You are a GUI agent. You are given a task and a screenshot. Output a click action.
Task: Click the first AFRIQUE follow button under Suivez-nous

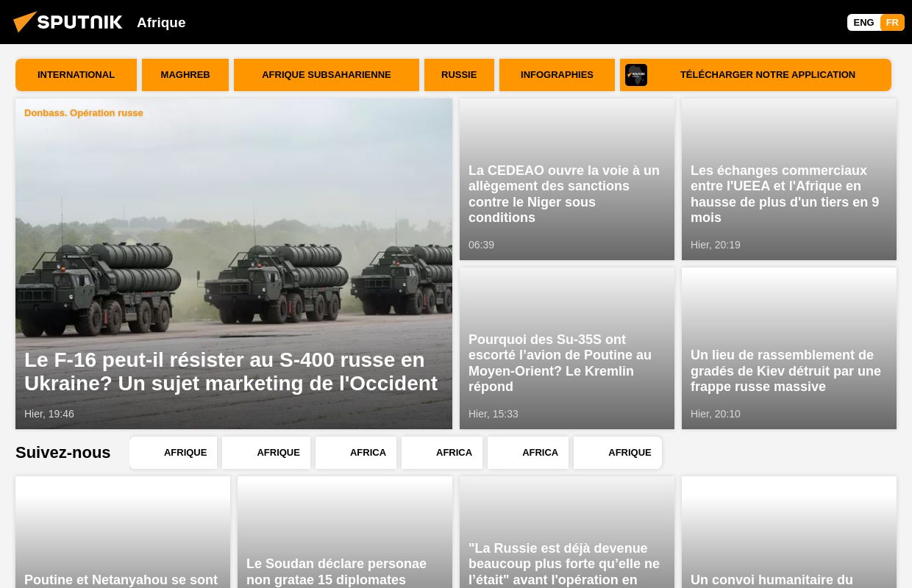coord(185,452)
